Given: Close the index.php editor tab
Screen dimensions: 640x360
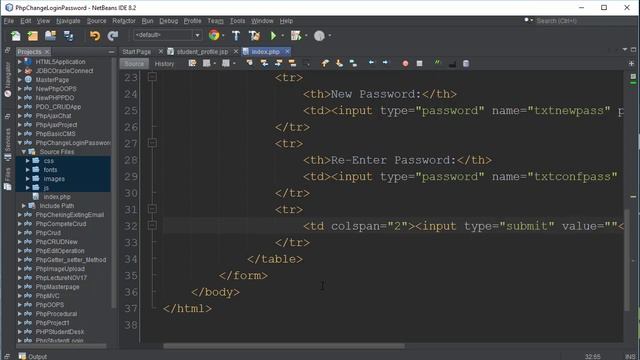Looking at the screenshot, I should pos(287,51).
